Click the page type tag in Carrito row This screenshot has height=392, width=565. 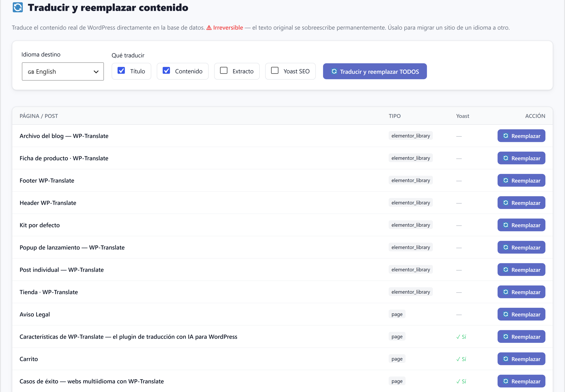(x=397, y=359)
